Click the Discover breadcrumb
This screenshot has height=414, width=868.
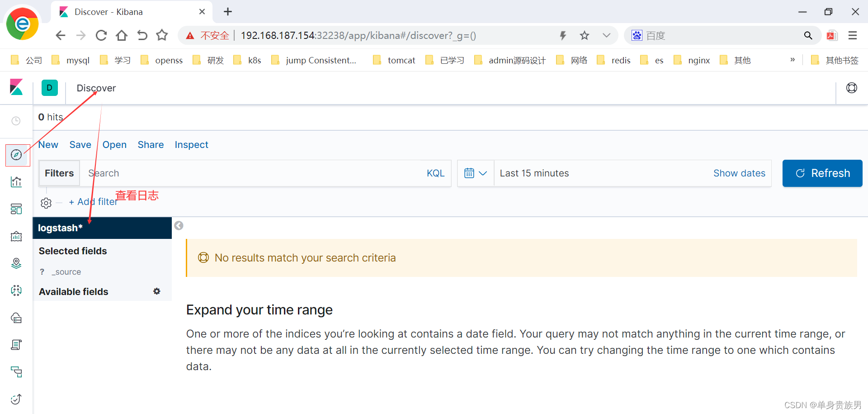pos(96,88)
